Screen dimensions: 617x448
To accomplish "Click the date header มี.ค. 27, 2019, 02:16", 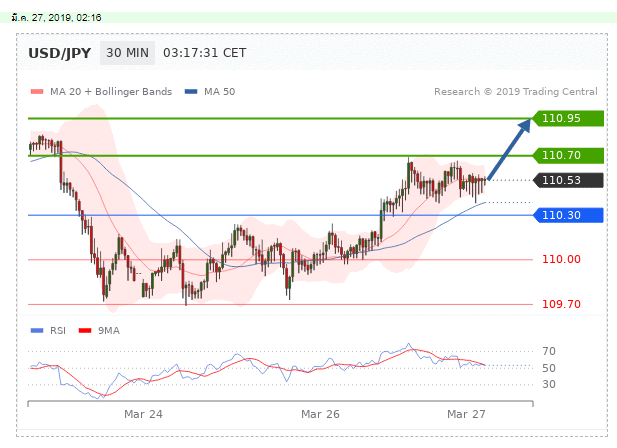I will [57, 18].
